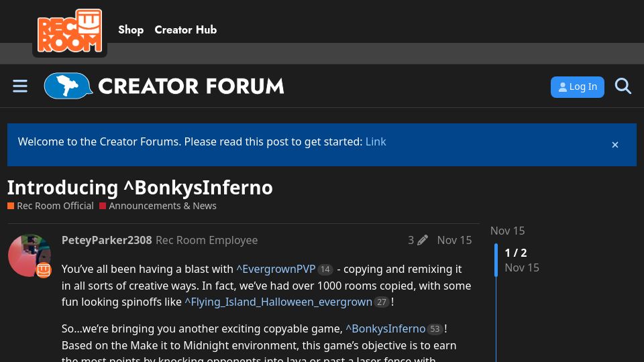Open the Rec Room Official category
Viewport: 644px width, 362px height.
(x=50, y=206)
